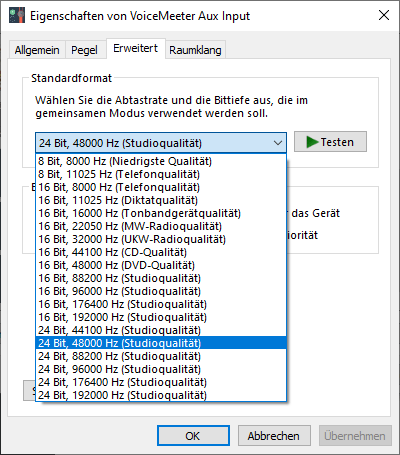Select 16 Bit, 88200 Hz (Studioqualität)

(x=161, y=278)
